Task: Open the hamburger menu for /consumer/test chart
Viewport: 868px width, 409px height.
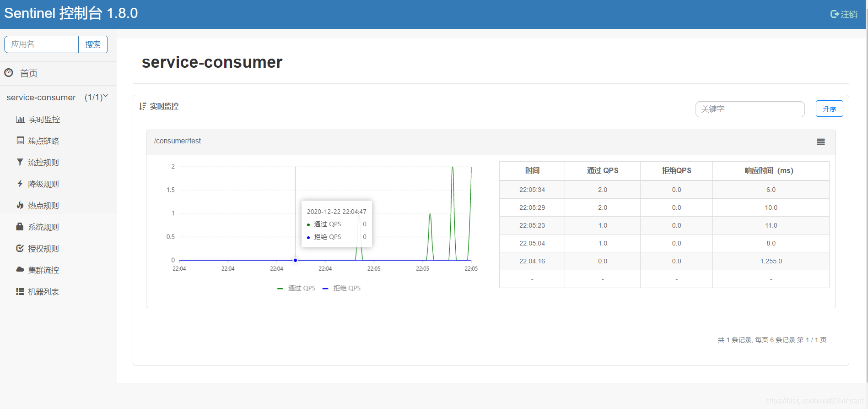Action: (821, 142)
